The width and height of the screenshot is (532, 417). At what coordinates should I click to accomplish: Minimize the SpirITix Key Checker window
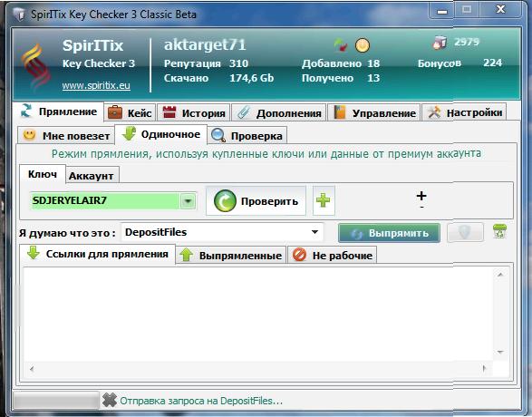[x=441, y=11]
